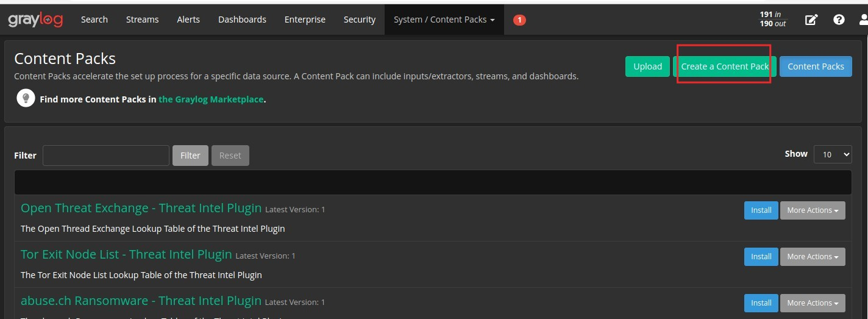Install abuse.ch Ransomware content pack
The width and height of the screenshot is (868, 319).
point(761,303)
